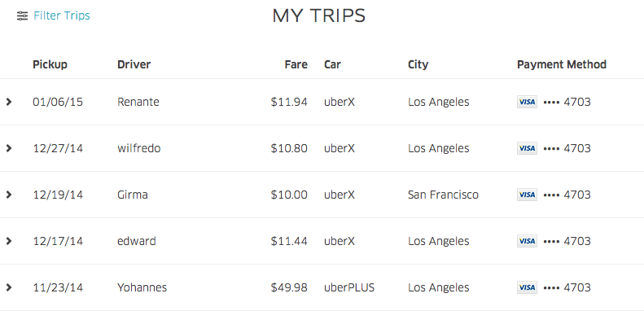Click the Fare column header
The width and height of the screenshot is (644, 311).
[x=296, y=64]
